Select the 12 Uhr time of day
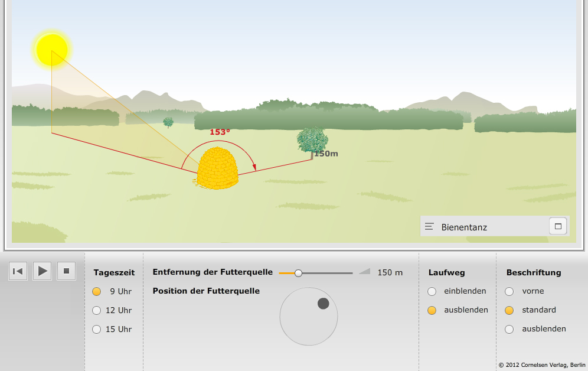The image size is (588, 371). pos(97,310)
